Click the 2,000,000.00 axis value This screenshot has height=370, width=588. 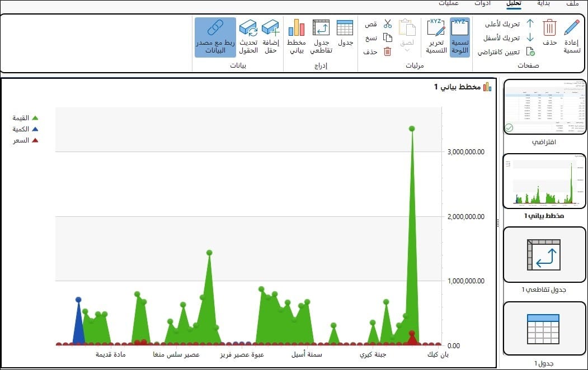[465, 217]
